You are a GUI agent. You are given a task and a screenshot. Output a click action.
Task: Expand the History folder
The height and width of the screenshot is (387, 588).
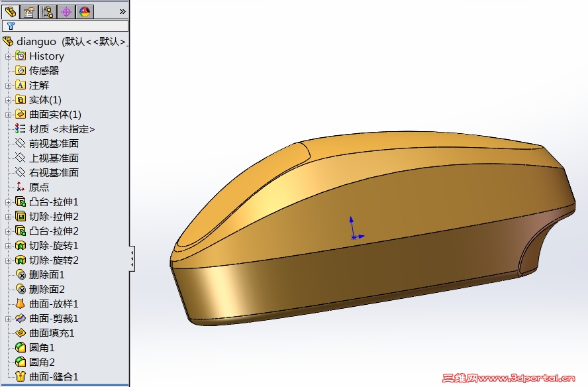(8, 56)
